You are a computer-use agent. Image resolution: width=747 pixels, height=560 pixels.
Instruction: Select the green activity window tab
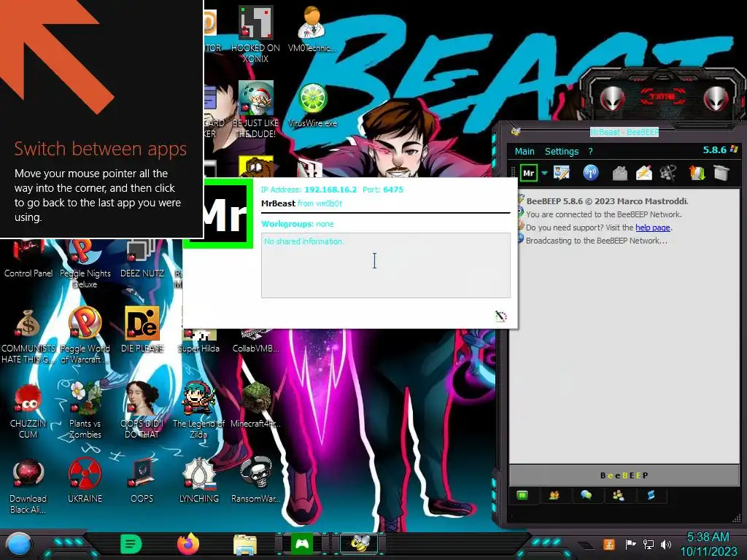point(522,496)
